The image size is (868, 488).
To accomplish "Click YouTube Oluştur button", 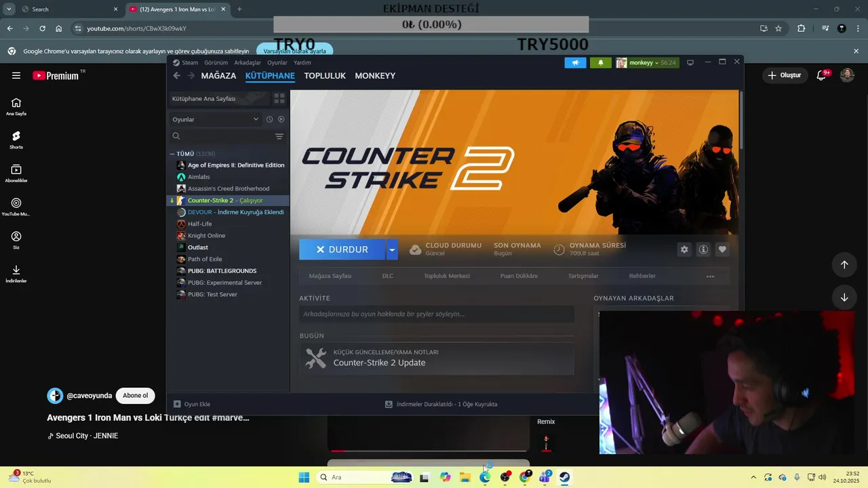I will [785, 75].
